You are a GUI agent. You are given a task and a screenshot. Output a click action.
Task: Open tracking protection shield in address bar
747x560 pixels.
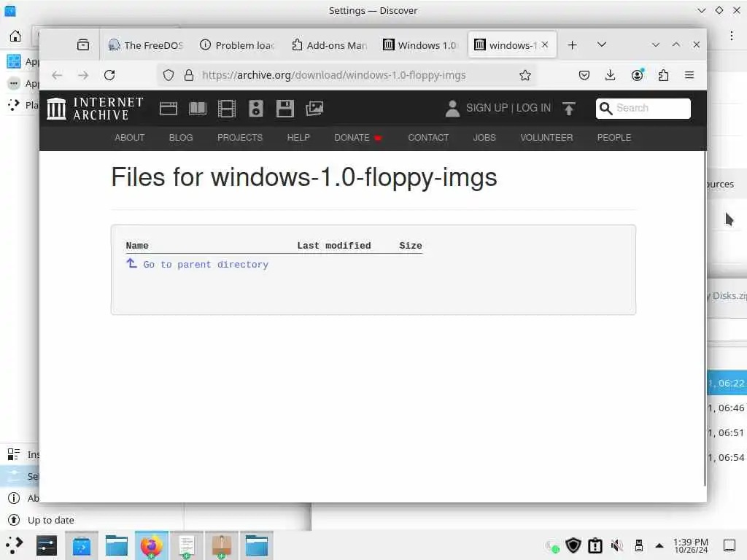pyautogui.click(x=169, y=75)
